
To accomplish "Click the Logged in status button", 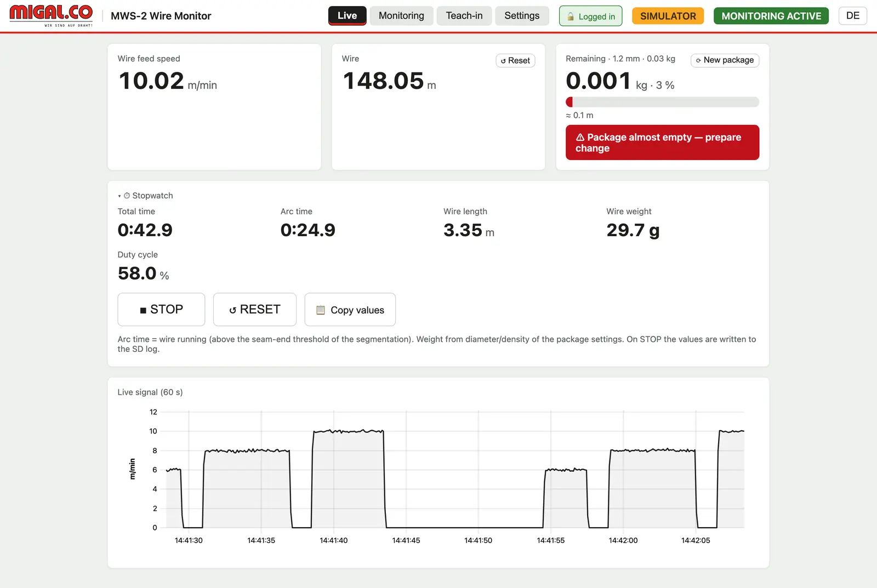I will pyautogui.click(x=591, y=16).
